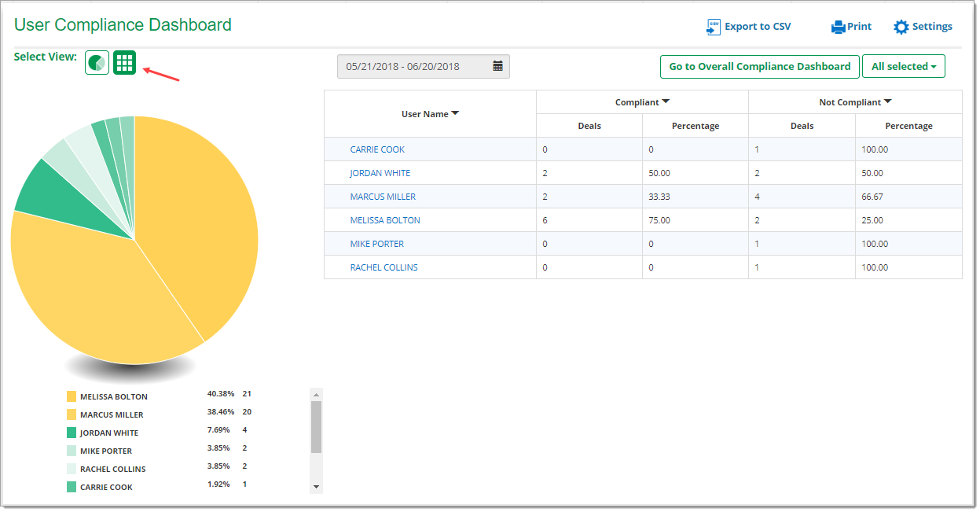Screen dimensions: 980x512
Task: Click the Settings text label
Action: point(932,27)
